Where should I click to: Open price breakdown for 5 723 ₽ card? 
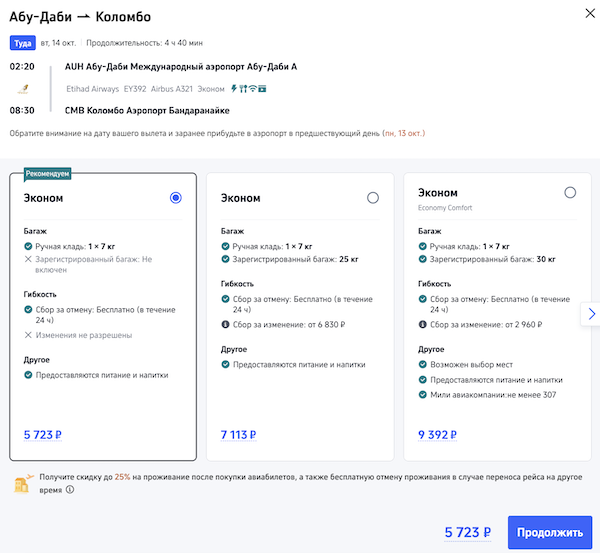pos(42,435)
